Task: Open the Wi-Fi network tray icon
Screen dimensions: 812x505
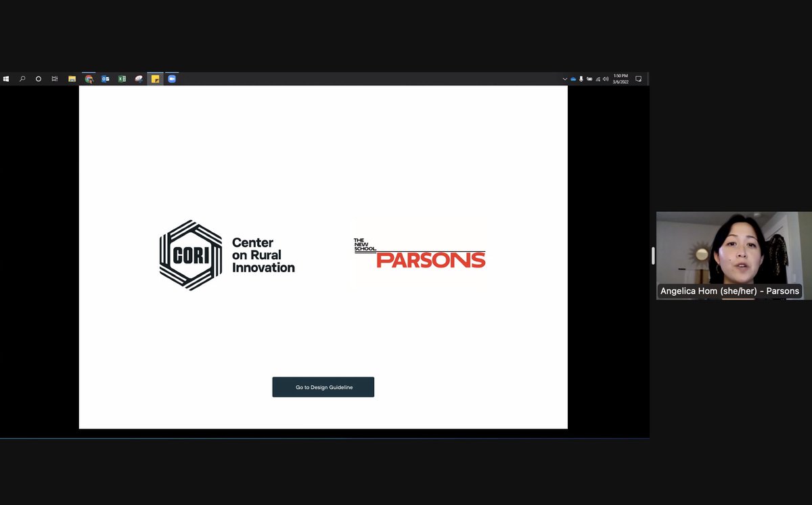Action: click(597, 79)
